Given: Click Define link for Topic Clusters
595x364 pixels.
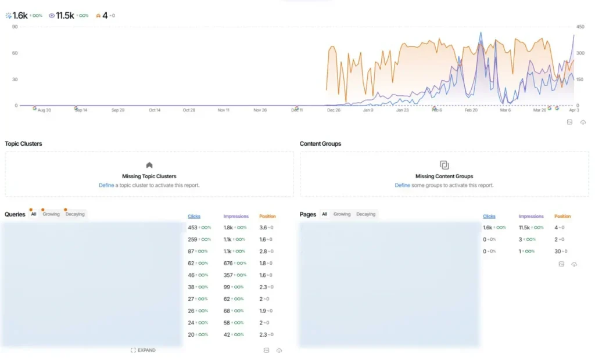Looking at the screenshot, I should pos(106,185).
